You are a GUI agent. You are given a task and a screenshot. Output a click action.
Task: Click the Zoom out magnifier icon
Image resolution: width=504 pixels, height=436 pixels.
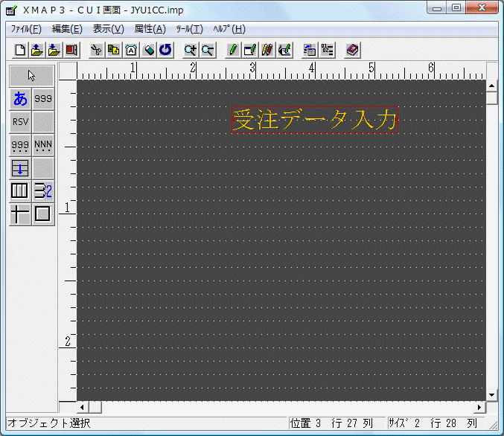pos(208,50)
